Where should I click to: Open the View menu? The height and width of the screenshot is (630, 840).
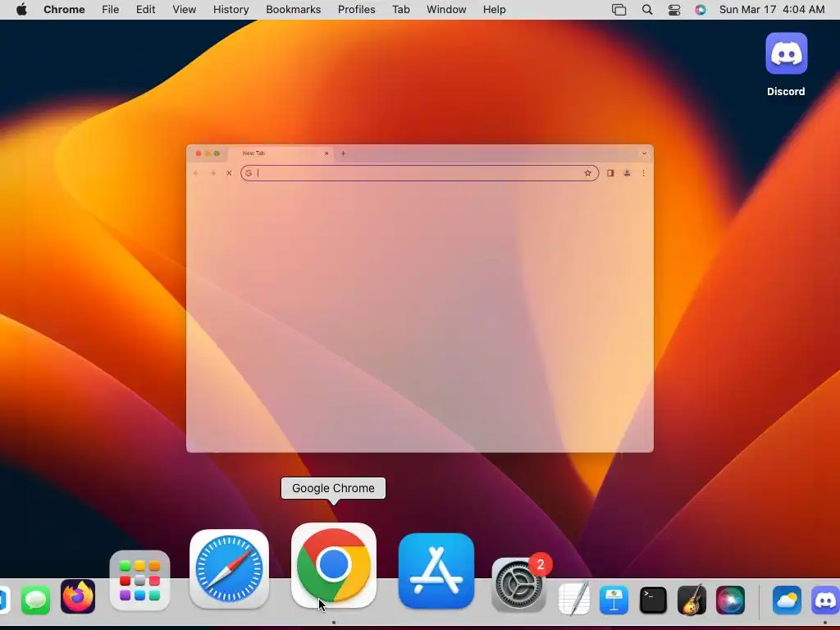pos(185,10)
